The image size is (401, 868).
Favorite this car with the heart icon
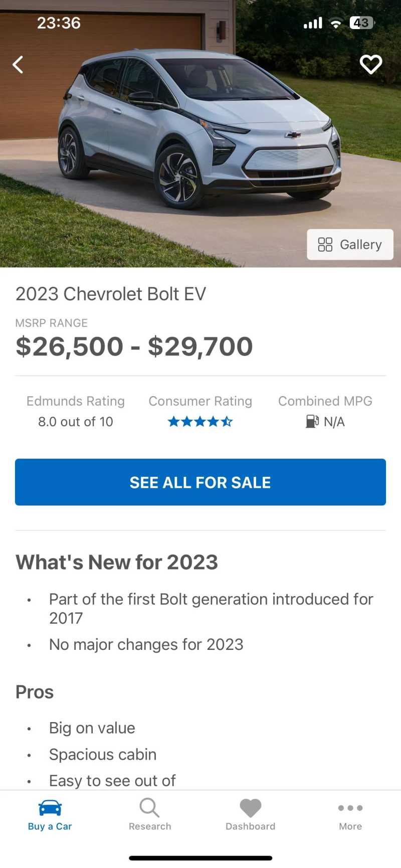pyautogui.click(x=371, y=64)
